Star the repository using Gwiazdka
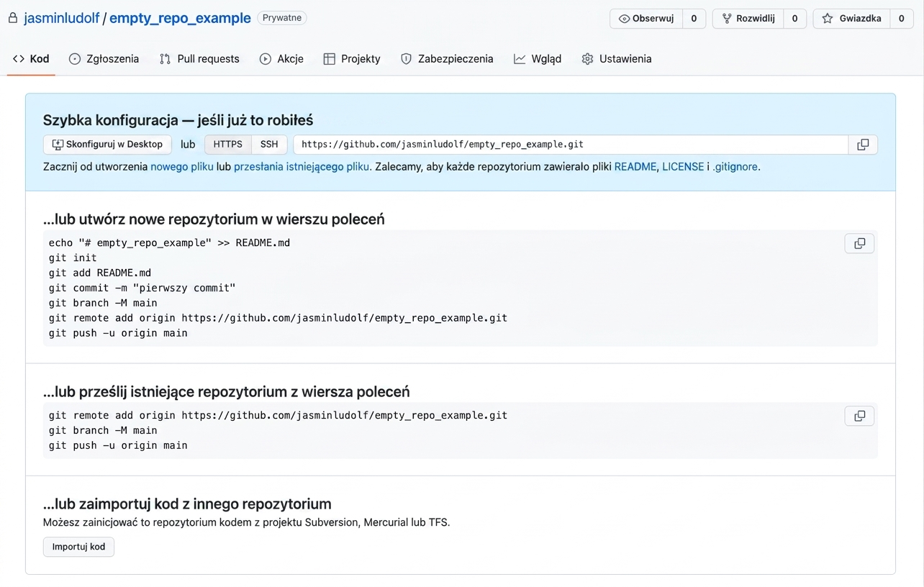 pyautogui.click(x=852, y=19)
